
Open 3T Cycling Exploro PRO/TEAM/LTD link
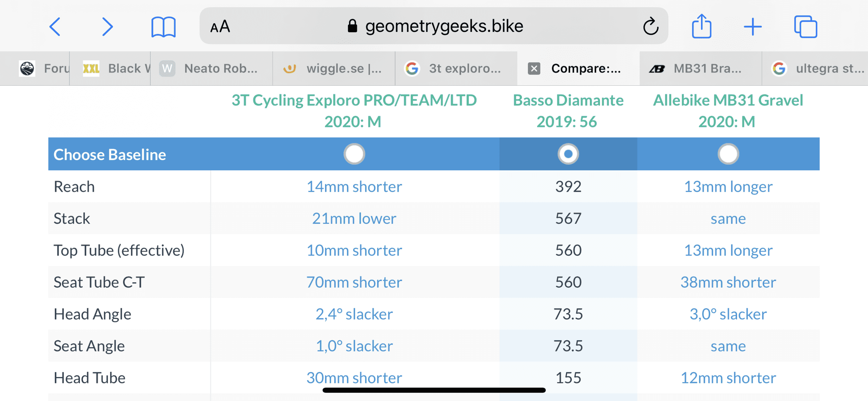pos(354,111)
